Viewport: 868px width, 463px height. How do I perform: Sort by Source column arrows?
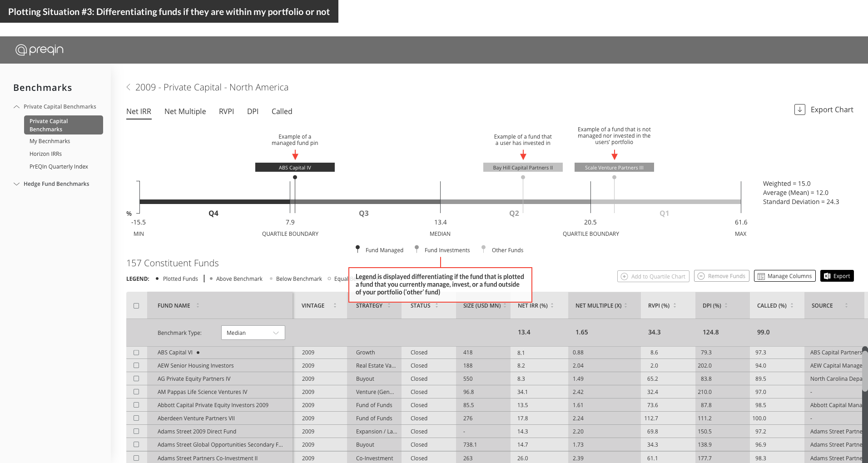pyautogui.click(x=846, y=305)
